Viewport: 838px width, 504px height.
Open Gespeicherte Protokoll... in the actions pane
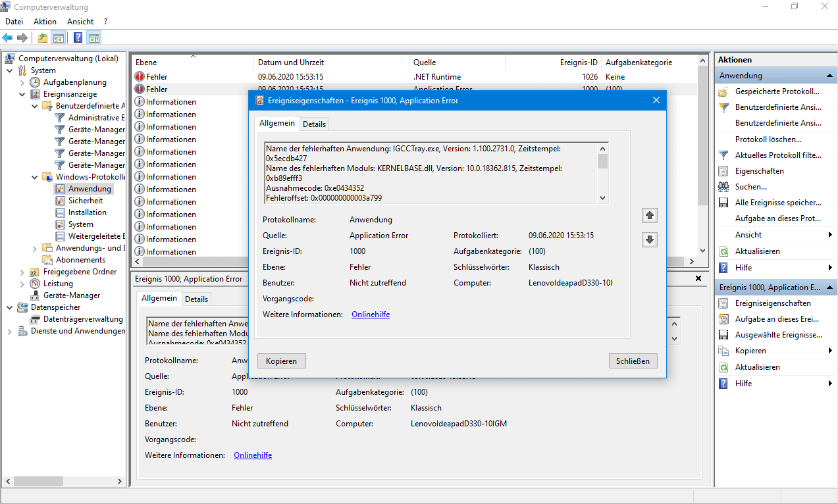[777, 91]
